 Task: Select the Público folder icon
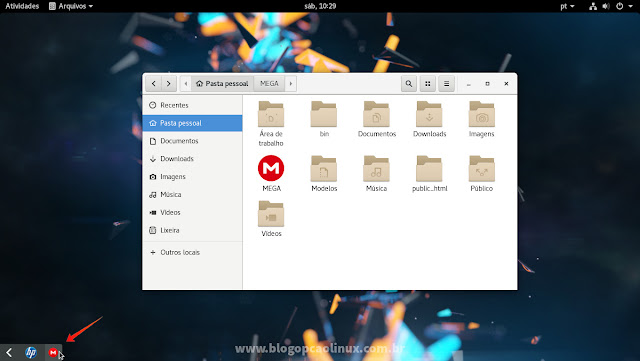(x=482, y=168)
